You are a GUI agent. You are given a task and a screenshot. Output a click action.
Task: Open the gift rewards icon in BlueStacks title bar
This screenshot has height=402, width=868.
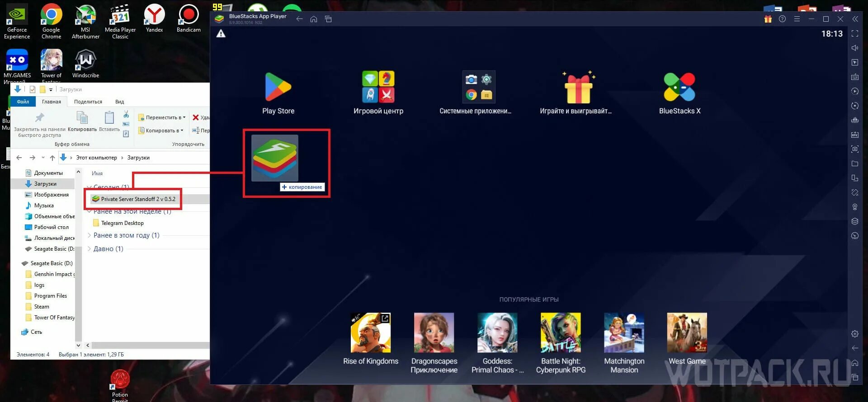pyautogui.click(x=768, y=19)
